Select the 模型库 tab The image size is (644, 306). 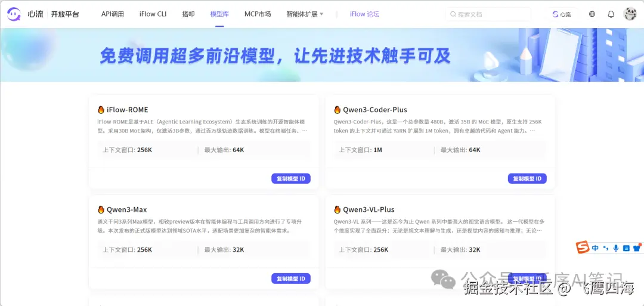tap(219, 14)
